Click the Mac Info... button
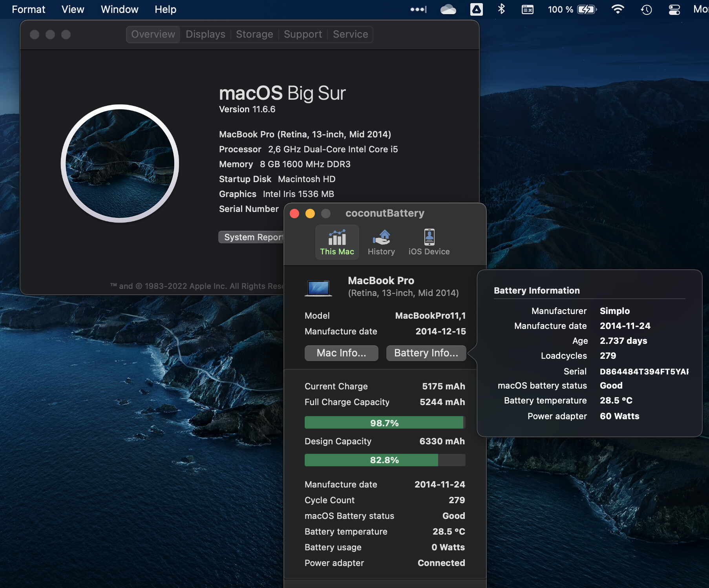The width and height of the screenshot is (709, 588). (x=341, y=353)
